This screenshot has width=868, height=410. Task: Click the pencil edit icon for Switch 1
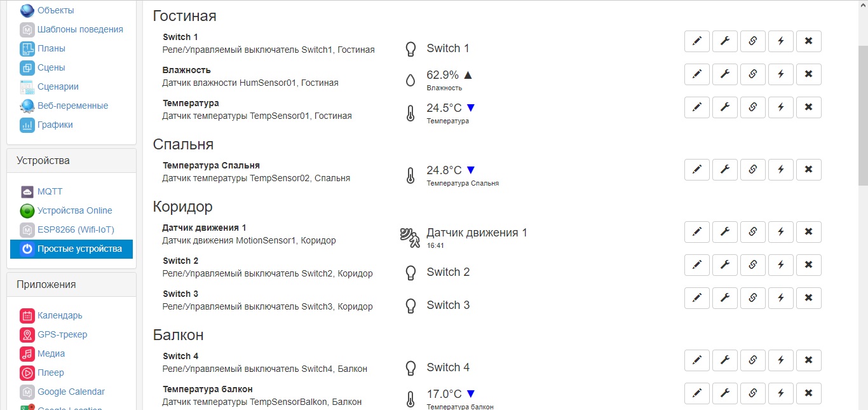[x=696, y=41]
